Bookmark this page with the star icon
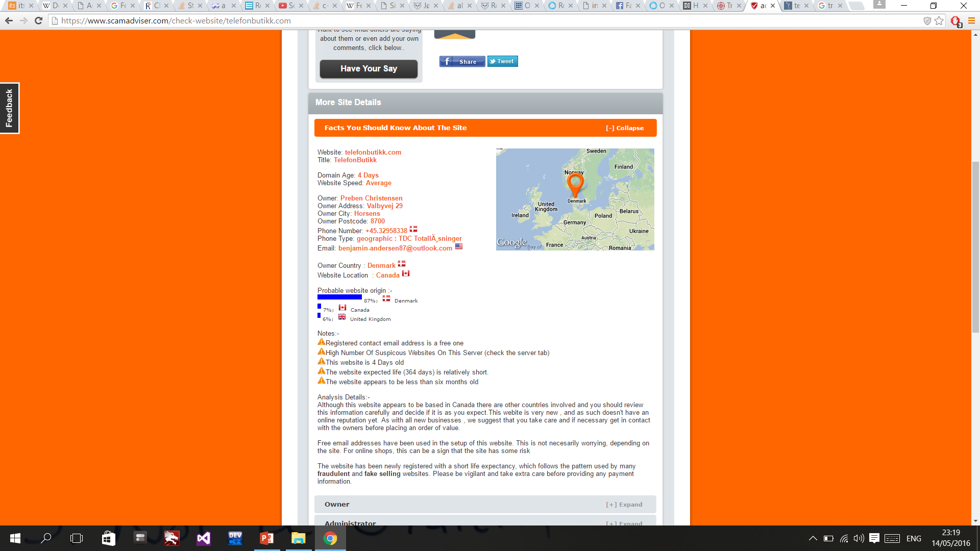The height and width of the screenshot is (551, 980). pos(939,21)
